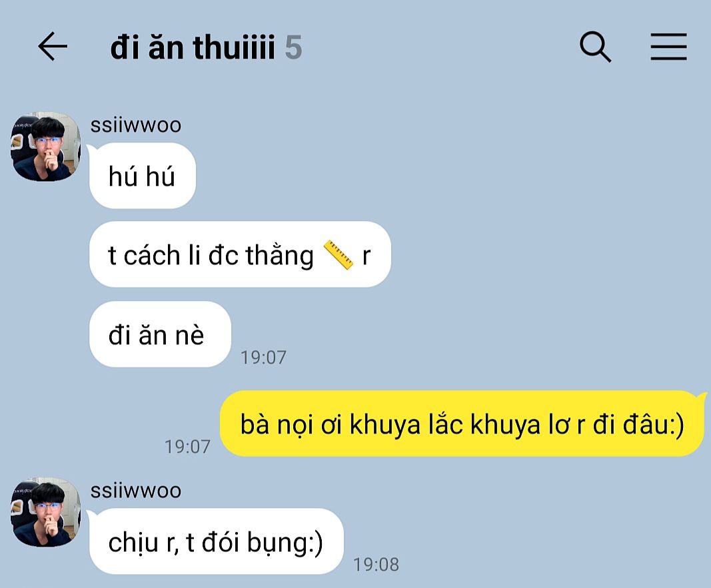Tap the ':)' at the end of the yellow message

pyautogui.click(x=677, y=426)
